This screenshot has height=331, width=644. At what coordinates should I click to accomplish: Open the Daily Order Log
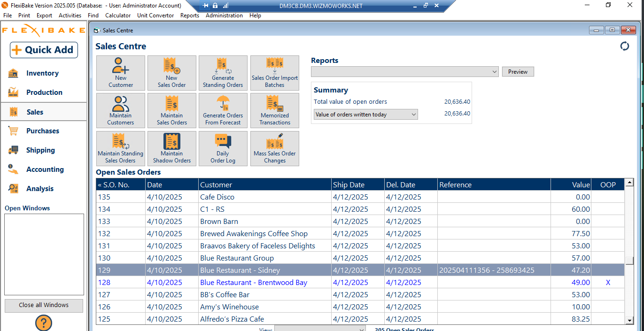[223, 148]
